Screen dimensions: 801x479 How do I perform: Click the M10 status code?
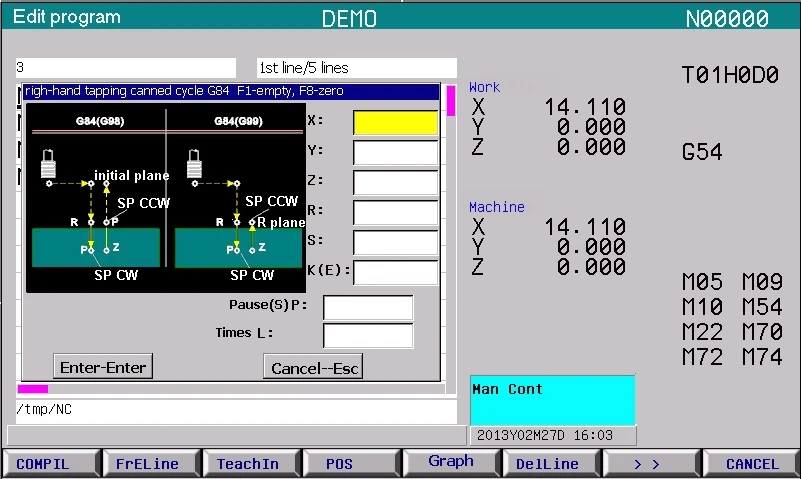(x=702, y=307)
